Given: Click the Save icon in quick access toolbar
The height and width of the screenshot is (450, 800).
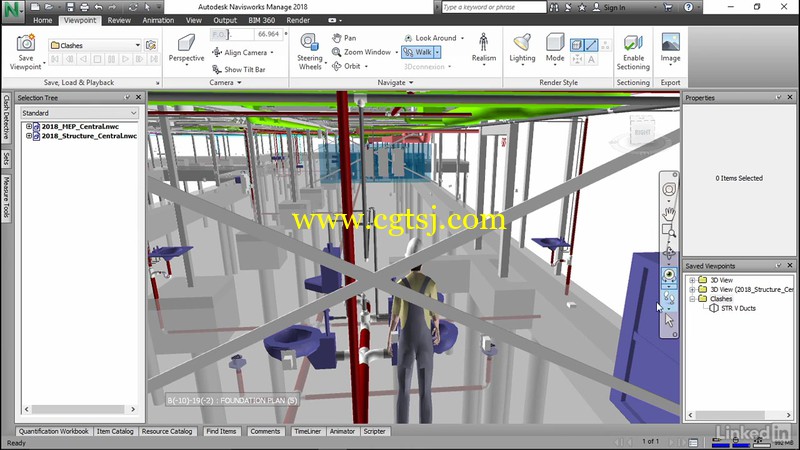Looking at the screenshot, I should [x=70, y=7].
